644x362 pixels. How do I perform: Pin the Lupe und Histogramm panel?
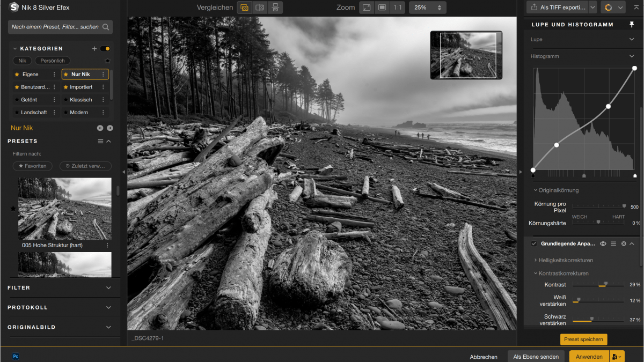click(x=632, y=25)
